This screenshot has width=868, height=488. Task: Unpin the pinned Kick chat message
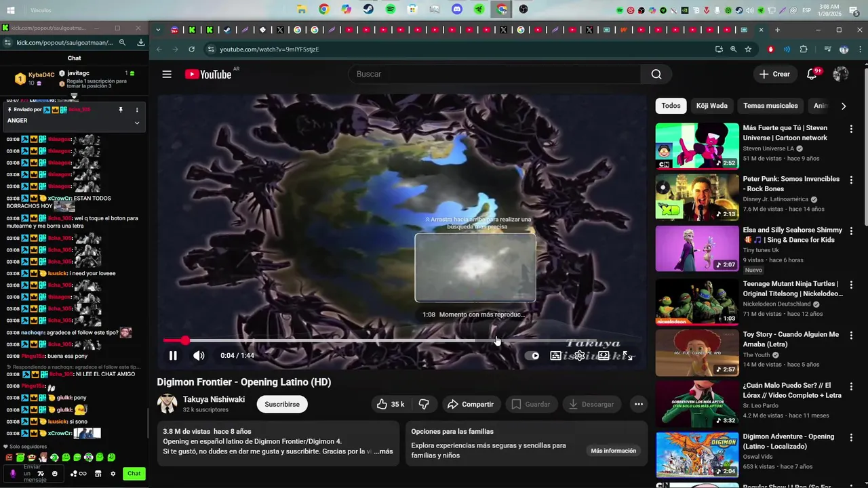121,110
